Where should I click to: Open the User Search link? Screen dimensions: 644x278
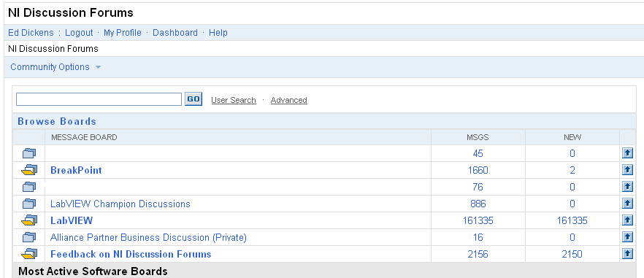click(x=234, y=100)
